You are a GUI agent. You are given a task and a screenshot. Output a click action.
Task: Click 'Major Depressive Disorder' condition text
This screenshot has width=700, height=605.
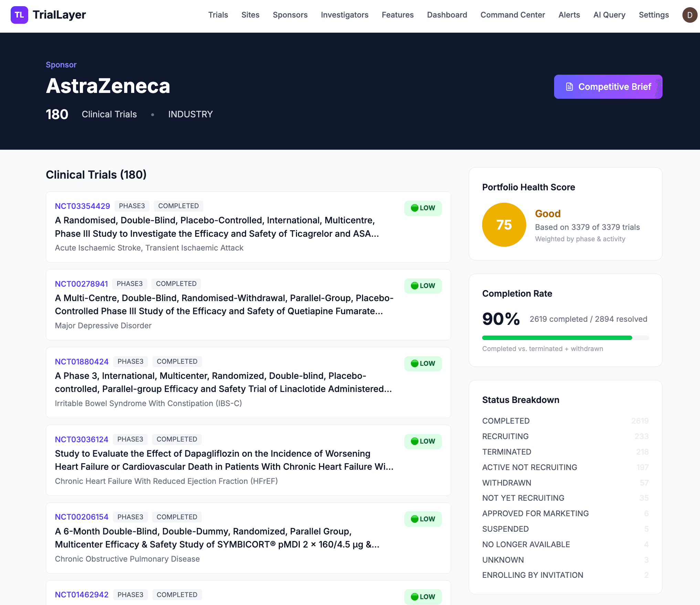[x=103, y=326]
